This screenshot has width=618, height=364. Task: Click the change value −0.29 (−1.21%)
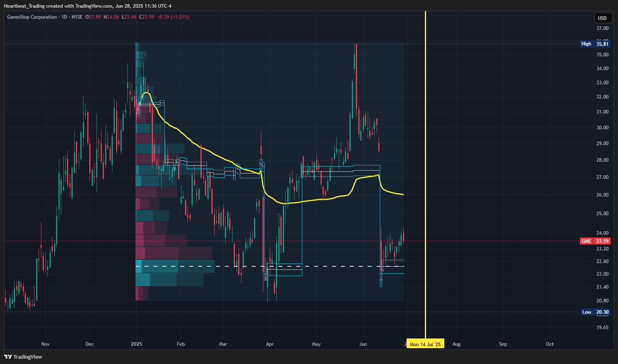click(x=173, y=17)
